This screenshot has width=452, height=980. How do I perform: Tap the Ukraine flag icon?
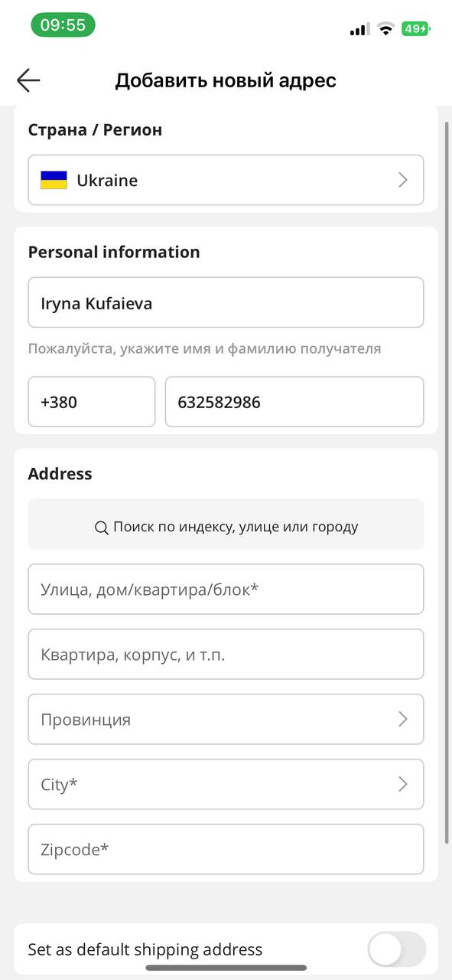pyautogui.click(x=54, y=181)
